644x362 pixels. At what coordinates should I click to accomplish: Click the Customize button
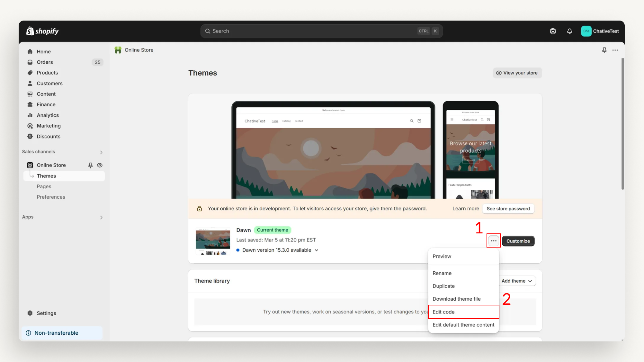[x=518, y=241]
